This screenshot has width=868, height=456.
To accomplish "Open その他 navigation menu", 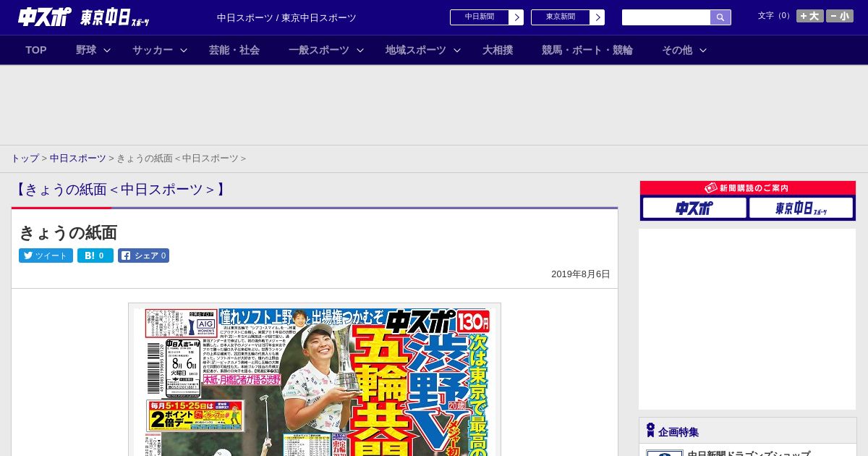I will tap(677, 50).
